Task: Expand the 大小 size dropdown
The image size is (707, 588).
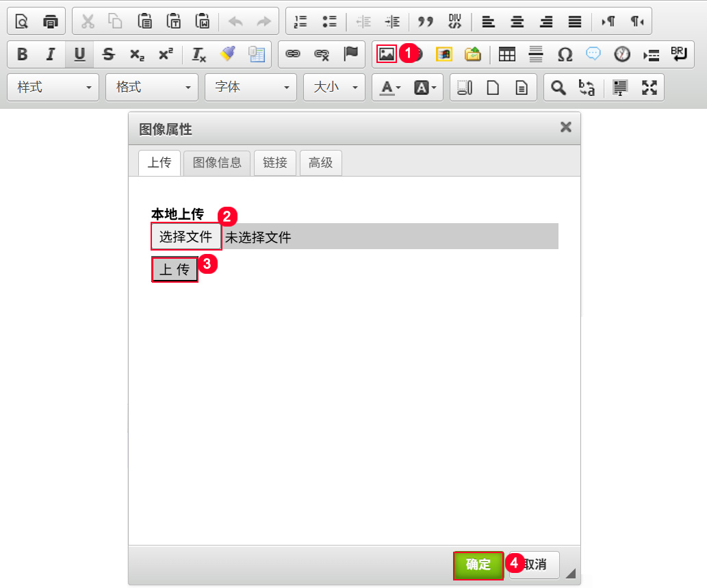Action: pos(335,88)
